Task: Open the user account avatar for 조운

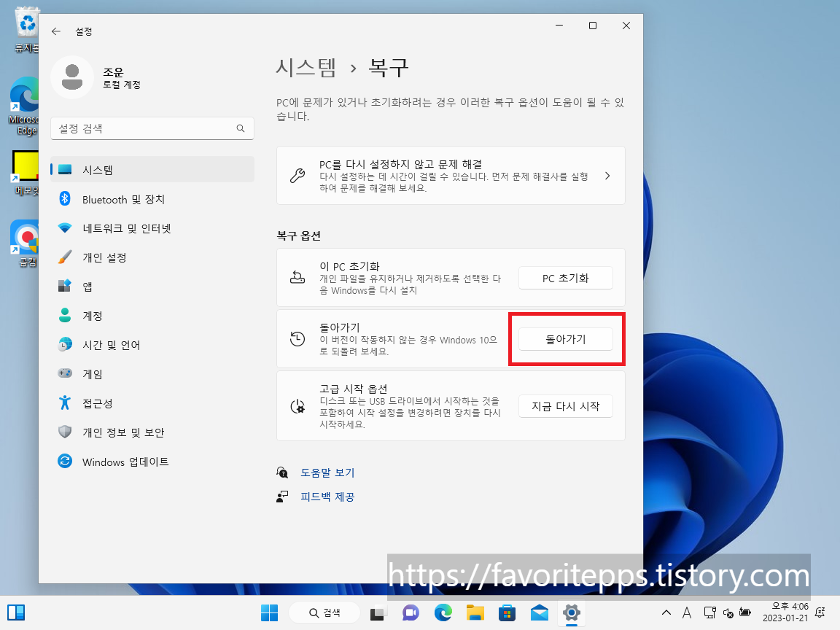Action: click(71, 77)
